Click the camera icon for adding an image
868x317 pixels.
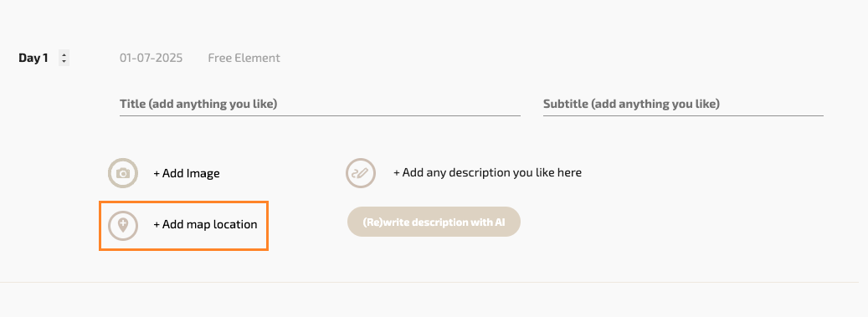pos(123,173)
